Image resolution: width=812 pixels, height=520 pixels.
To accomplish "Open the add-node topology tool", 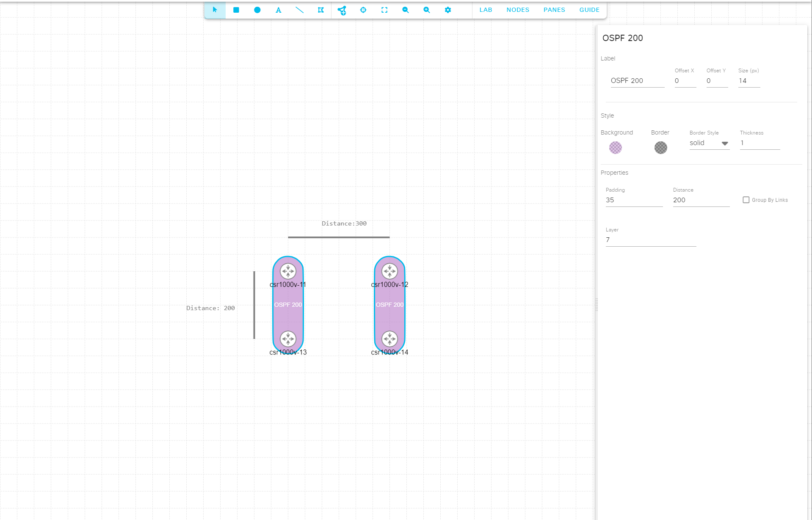I will (x=342, y=10).
